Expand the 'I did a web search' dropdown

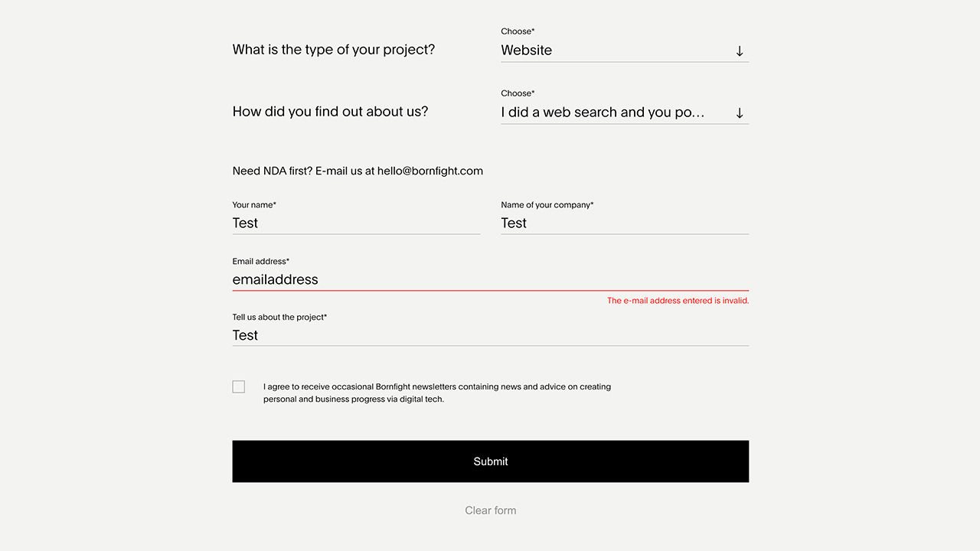click(603, 112)
